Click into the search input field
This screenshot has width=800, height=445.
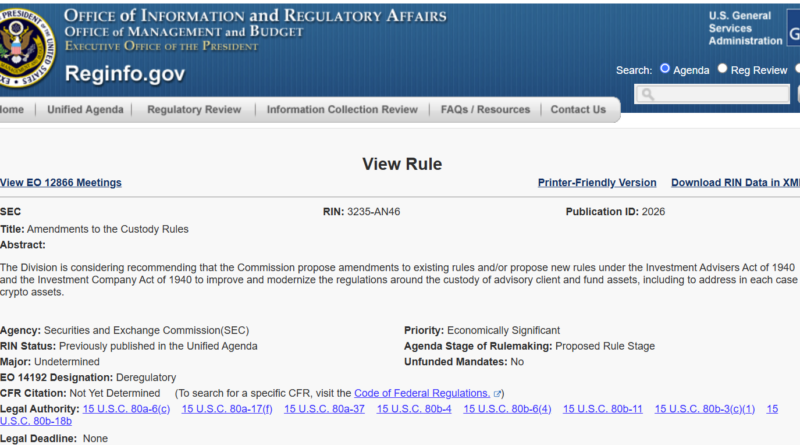point(712,94)
